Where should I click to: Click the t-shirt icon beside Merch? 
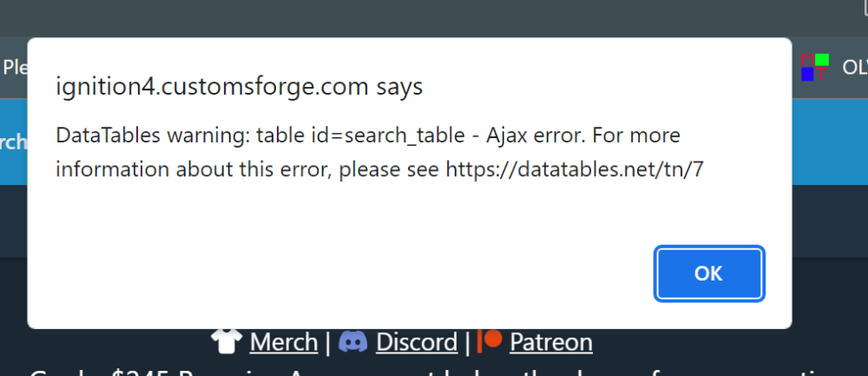pos(228,342)
